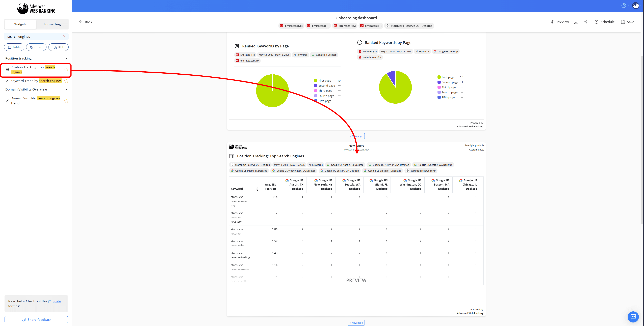Viewport: 644px width, 326px height.
Task: Filter widgets by Table
Action: pyautogui.click(x=14, y=47)
